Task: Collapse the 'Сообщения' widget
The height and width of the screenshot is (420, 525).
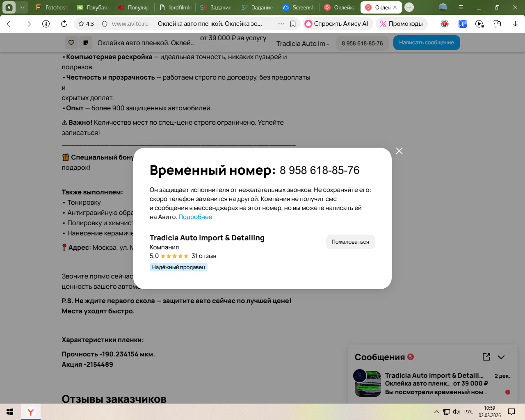Action: [501, 357]
